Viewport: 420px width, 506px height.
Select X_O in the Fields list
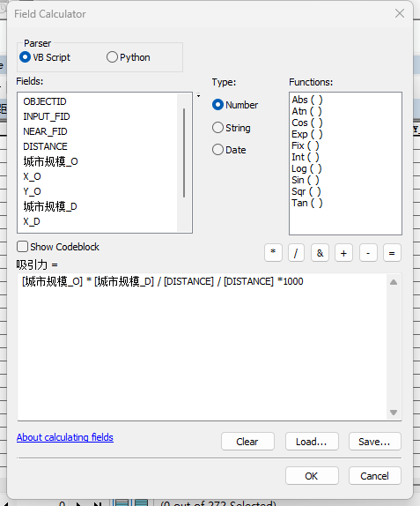[x=32, y=176]
